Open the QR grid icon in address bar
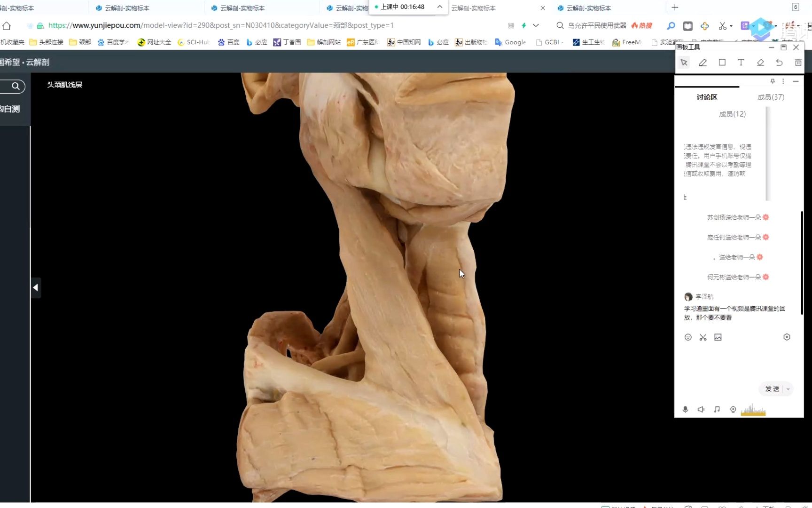Image resolution: width=812 pixels, height=508 pixels. tap(511, 26)
